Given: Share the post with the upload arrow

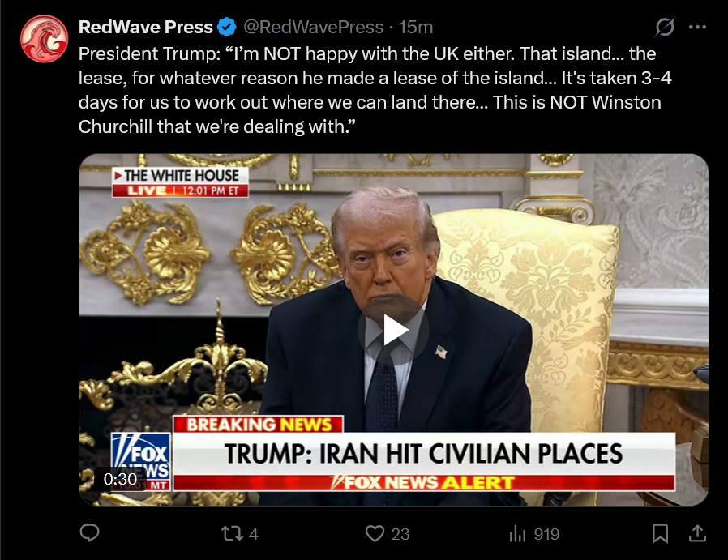Looking at the screenshot, I should pos(697,533).
